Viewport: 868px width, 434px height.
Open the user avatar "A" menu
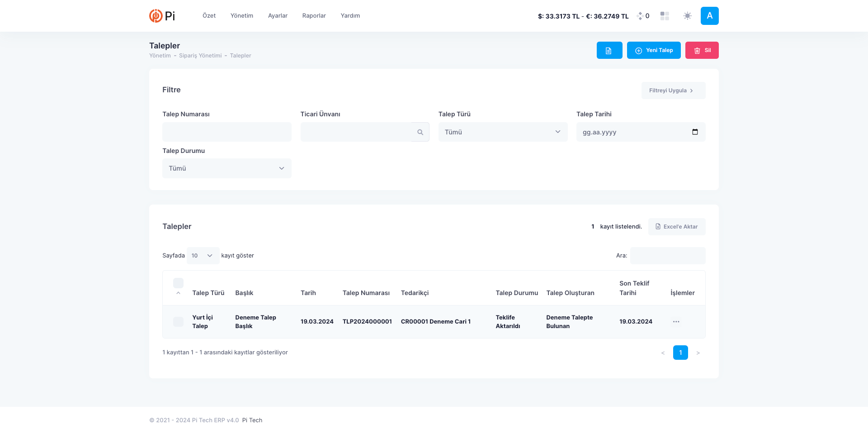pyautogui.click(x=709, y=16)
